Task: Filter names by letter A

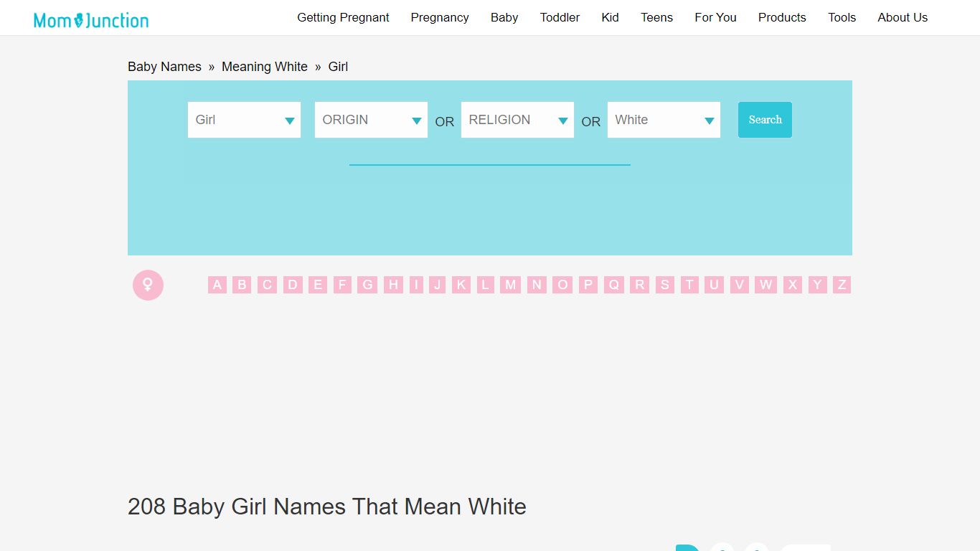Action: tap(217, 285)
